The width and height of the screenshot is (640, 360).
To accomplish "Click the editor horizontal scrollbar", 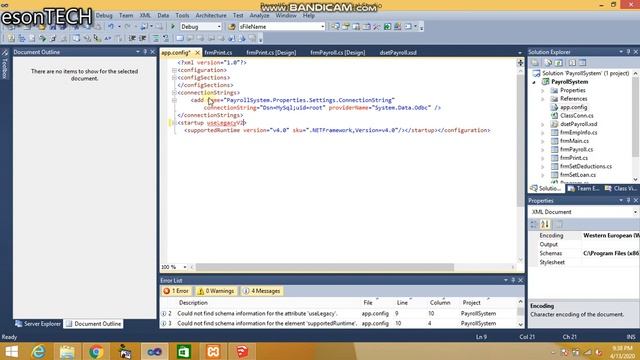I will (x=324, y=267).
